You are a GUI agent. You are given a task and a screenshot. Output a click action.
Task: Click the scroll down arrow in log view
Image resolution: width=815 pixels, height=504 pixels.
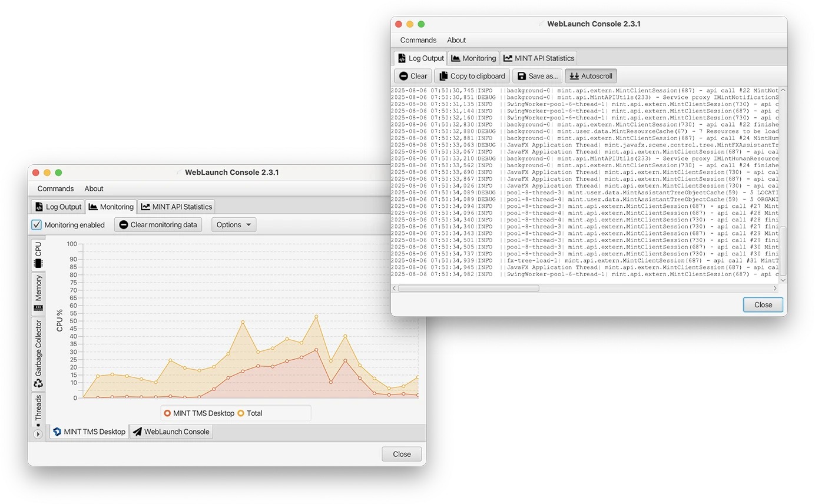tap(783, 280)
